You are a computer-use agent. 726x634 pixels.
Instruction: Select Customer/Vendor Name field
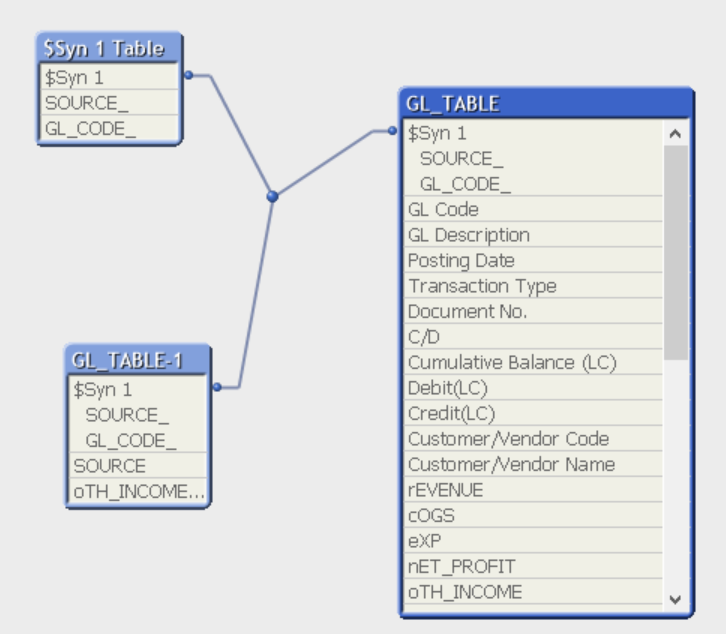(x=533, y=464)
